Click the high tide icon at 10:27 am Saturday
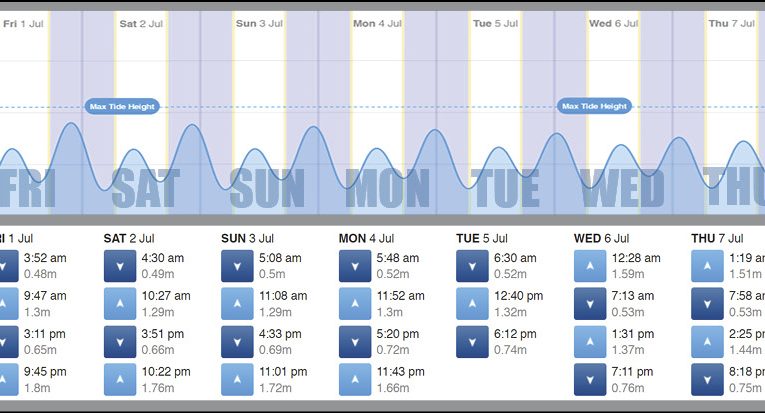This screenshot has width=765, height=413. [120, 303]
